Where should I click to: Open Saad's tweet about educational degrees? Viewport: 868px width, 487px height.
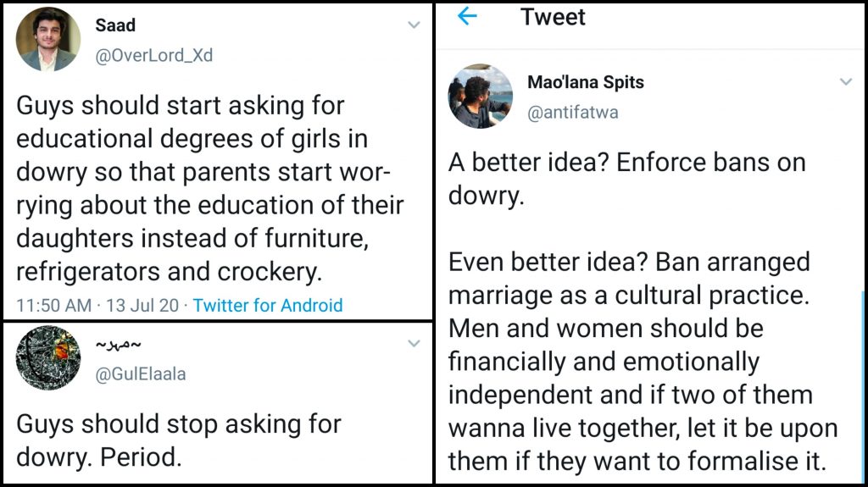209,188
